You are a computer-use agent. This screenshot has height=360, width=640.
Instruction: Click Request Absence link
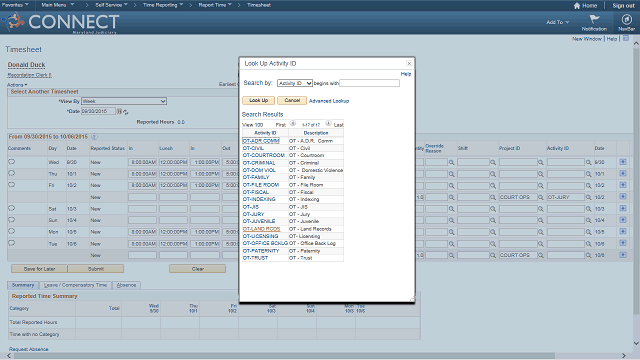click(29, 349)
